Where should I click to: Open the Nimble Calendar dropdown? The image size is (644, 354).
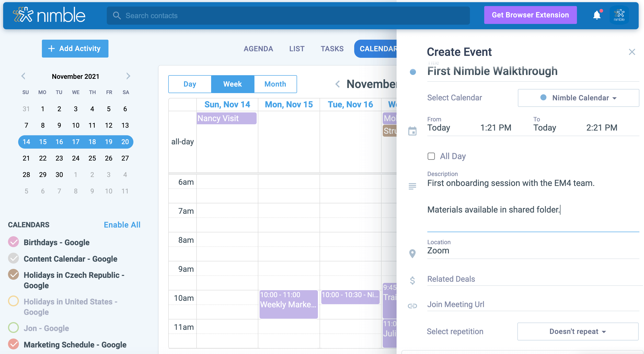tap(578, 98)
